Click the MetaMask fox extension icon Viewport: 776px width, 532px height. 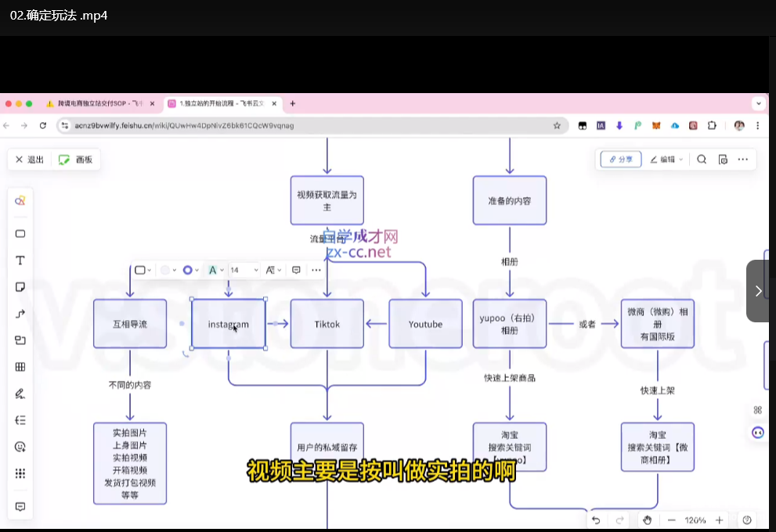(656, 125)
